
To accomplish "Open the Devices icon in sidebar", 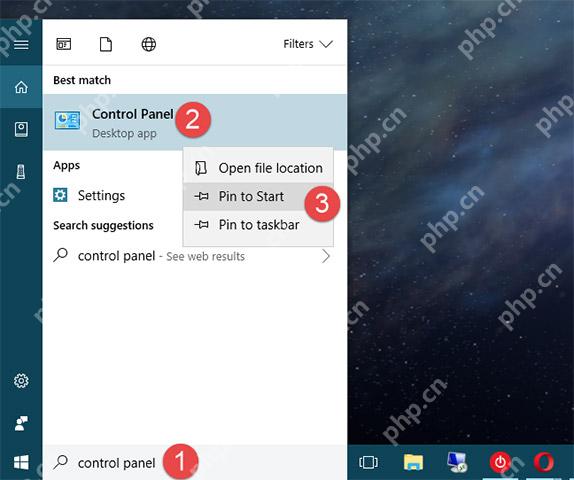I will 21,171.
